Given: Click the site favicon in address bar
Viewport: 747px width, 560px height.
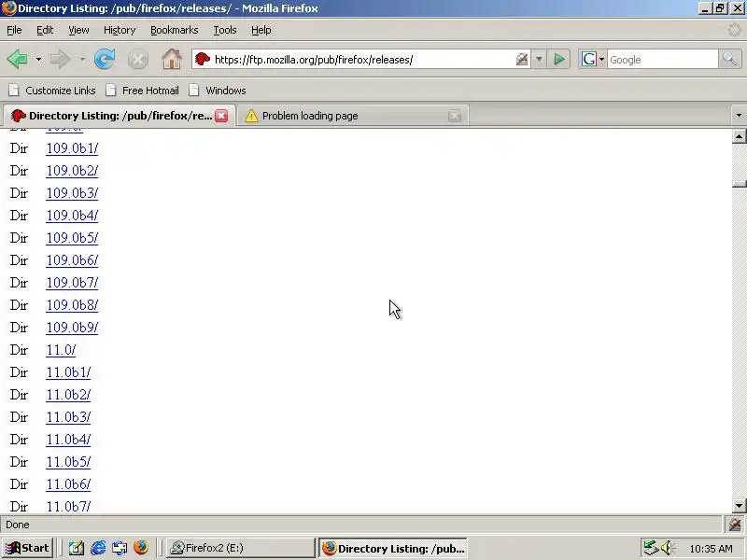Looking at the screenshot, I should tap(203, 59).
